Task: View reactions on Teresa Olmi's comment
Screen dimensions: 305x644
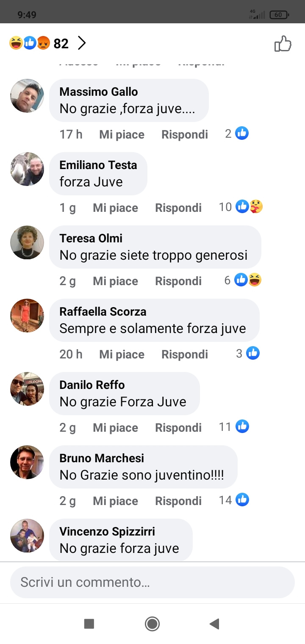Action: coord(243,280)
